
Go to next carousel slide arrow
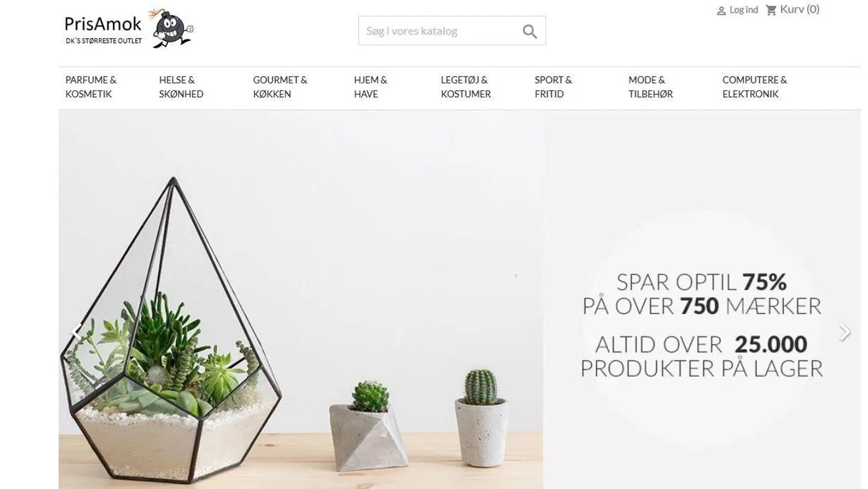click(x=845, y=332)
